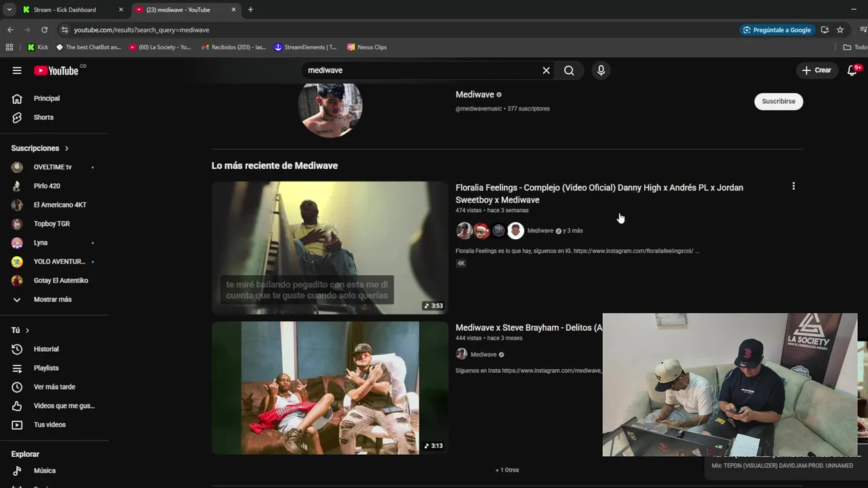Open Recibidos Gmail bookmark
868x488 pixels.
(234, 47)
